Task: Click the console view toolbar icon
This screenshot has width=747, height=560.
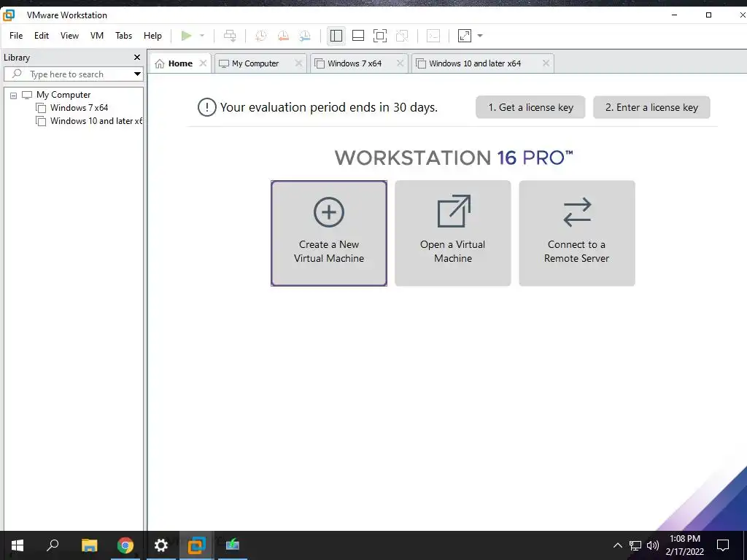Action: click(x=433, y=36)
